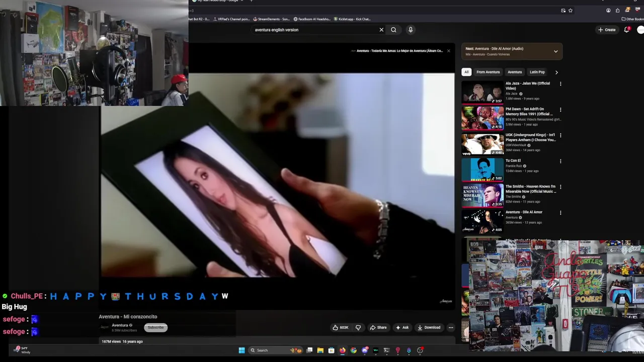Open more options for UGK video
644x362 pixels.
pos(560,135)
